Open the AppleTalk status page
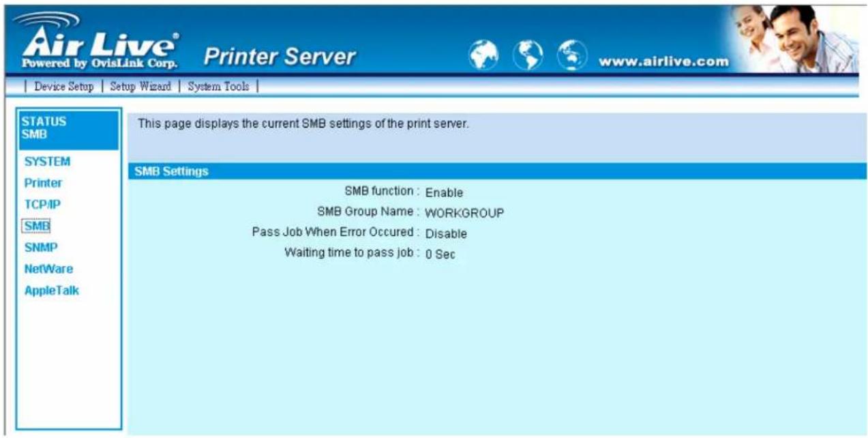868x438 pixels. (52, 290)
